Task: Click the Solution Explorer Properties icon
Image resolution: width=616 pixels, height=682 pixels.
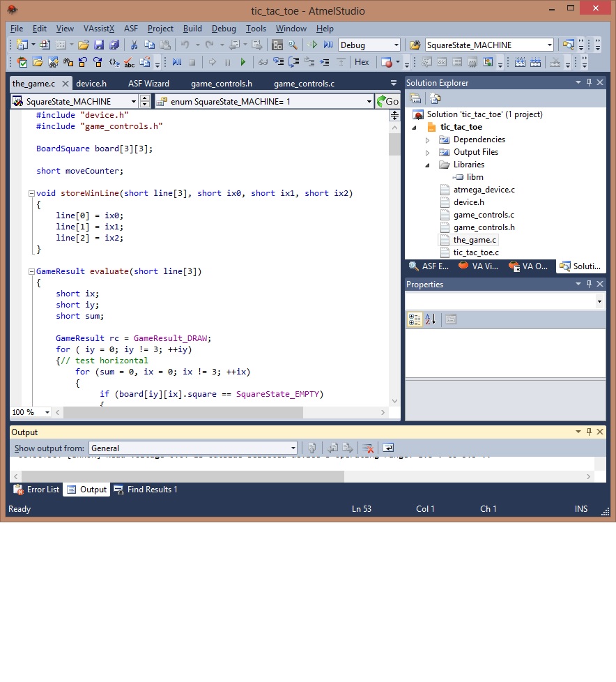Action: click(415, 99)
